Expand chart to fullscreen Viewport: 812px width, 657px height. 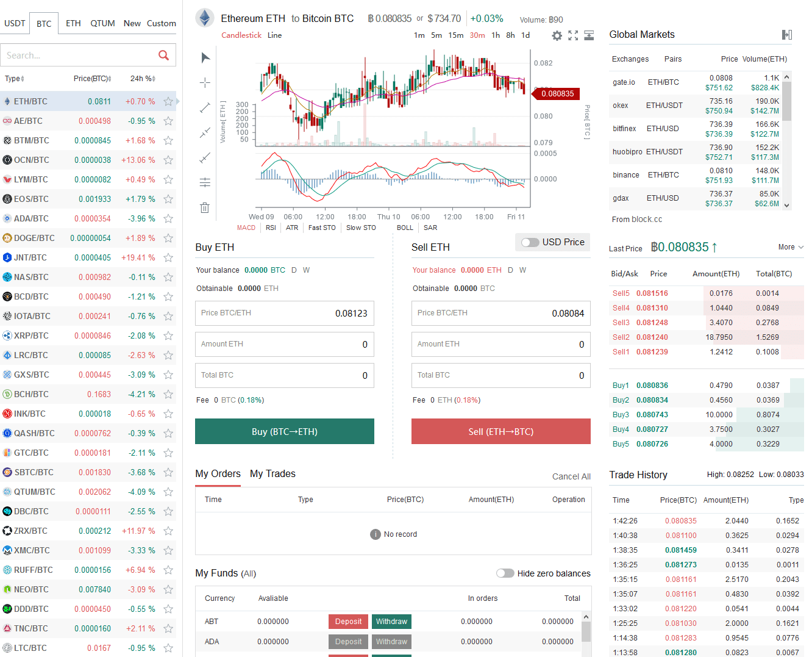(573, 35)
